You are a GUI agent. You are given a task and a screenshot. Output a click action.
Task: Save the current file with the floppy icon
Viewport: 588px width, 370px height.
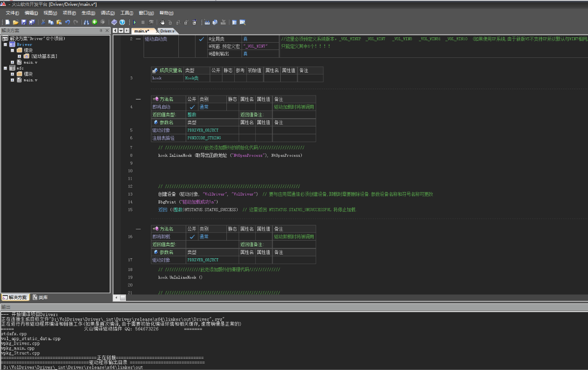pyautogui.click(x=24, y=22)
